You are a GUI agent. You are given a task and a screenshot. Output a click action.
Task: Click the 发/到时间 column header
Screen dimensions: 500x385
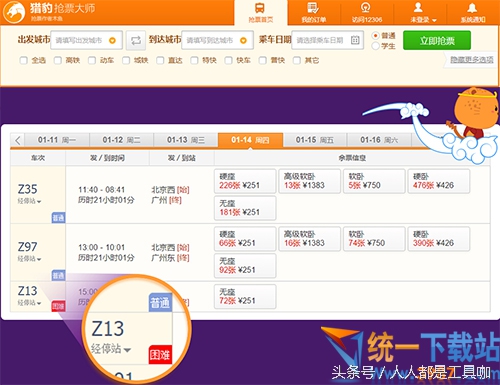click(107, 158)
